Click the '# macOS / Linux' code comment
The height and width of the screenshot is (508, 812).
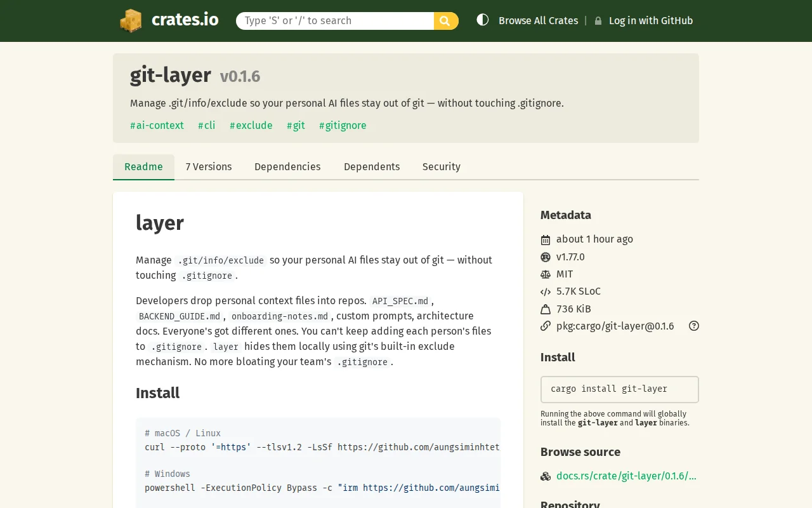183,433
